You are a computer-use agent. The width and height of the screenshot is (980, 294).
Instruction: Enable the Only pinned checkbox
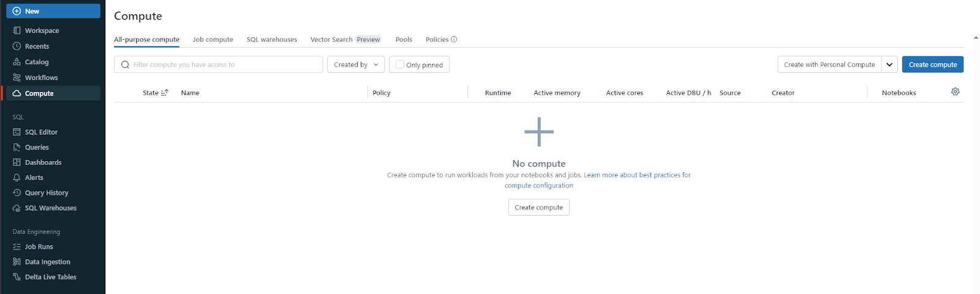400,64
